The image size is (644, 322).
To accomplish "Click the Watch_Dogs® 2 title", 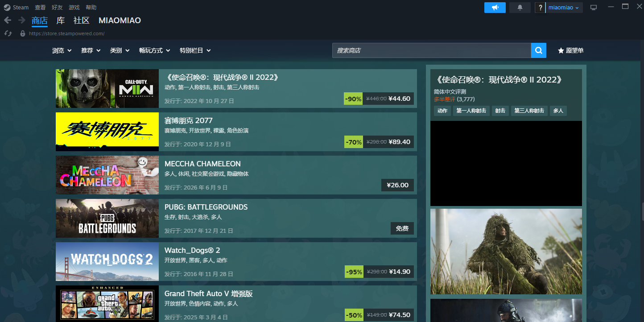I will coord(192,250).
